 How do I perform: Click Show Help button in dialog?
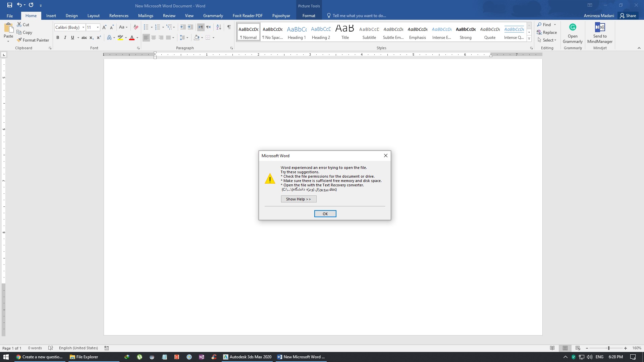(x=299, y=199)
